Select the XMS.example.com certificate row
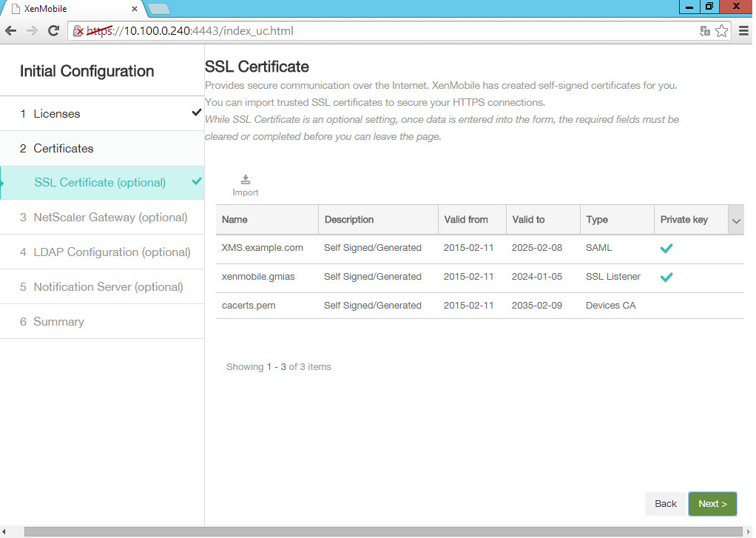The width and height of the screenshot is (756, 538). click(x=480, y=249)
